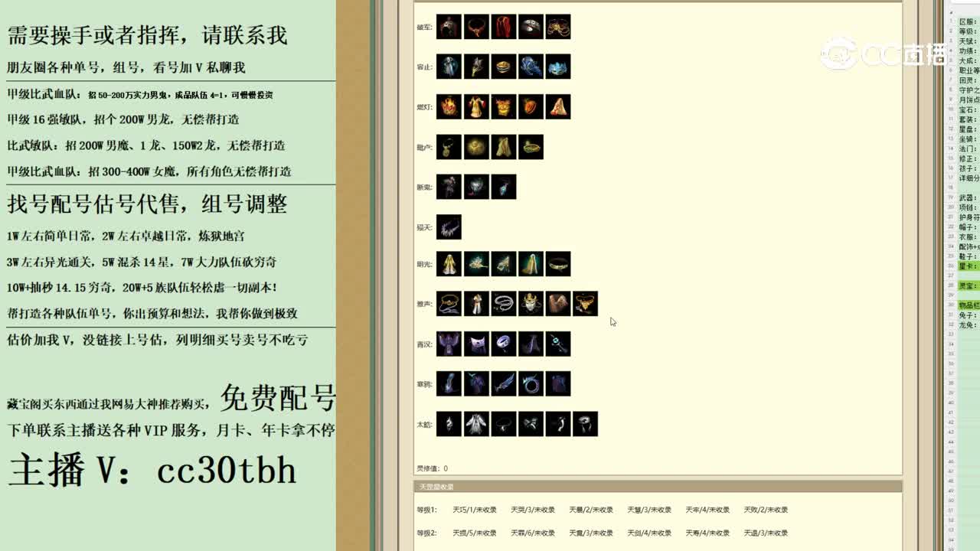
Task: Click the studded belt icon in the 破军 row
Action: click(531, 27)
